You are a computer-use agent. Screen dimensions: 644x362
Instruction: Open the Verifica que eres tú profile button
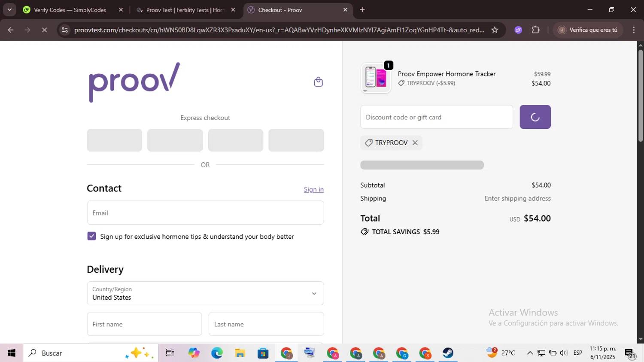[x=588, y=30]
